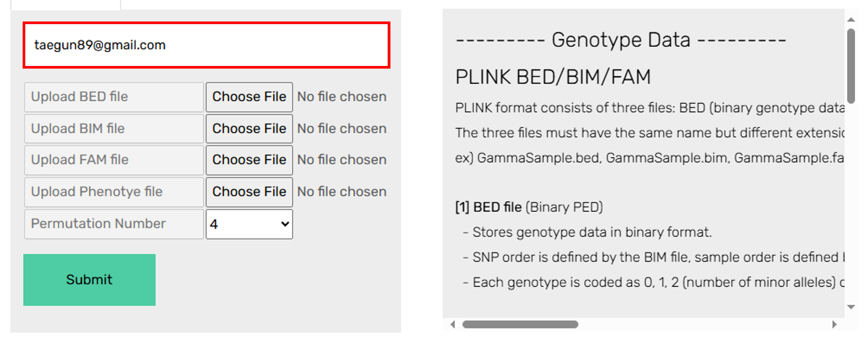Viewport: 868px width, 346px height.
Task: Click the Upload Phenotye file label
Action: pyautogui.click(x=97, y=192)
